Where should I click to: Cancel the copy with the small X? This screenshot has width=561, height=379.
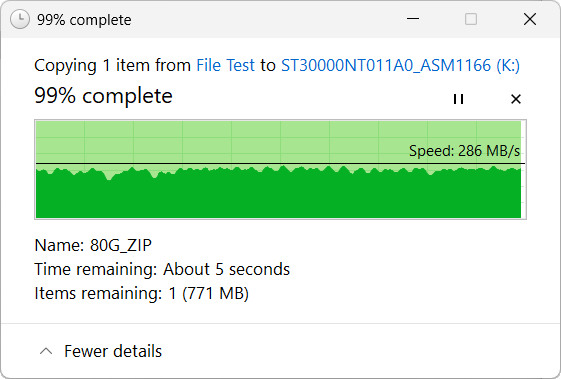tap(516, 99)
